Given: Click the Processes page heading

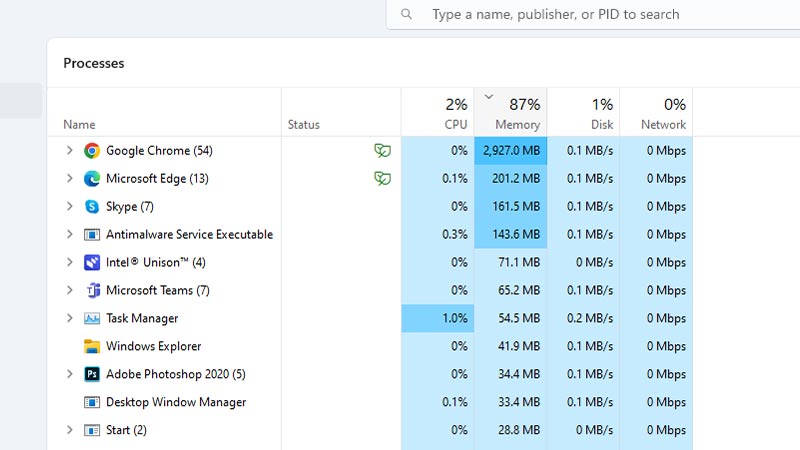Looking at the screenshot, I should pyautogui.click(x=94, y=63).
